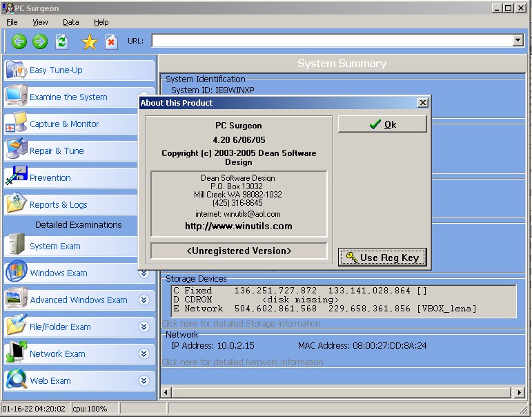Viewport: 532px width, 417px height.
Task: Open the Data menu
Action: (x=71, y=22)
